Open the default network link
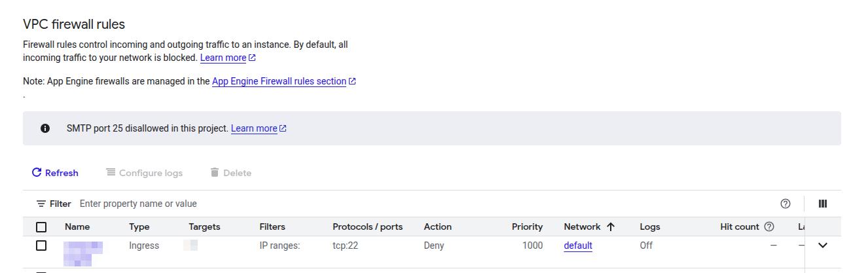Viewport: 868px width, 273px height. (578, 246)
